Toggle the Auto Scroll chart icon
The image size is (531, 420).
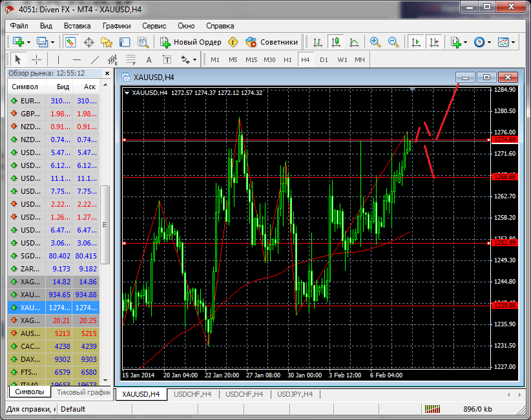(x=415, y=42)
